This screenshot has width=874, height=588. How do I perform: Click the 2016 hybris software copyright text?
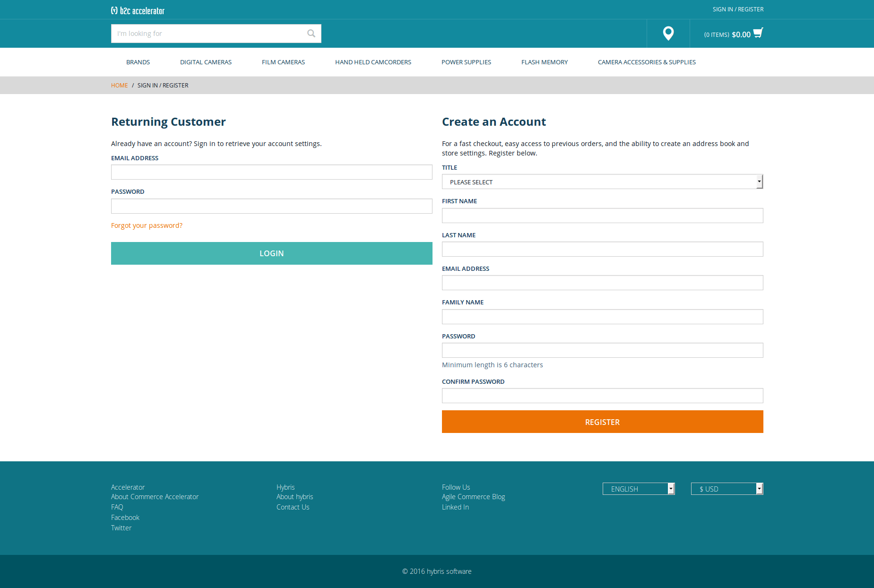437,571
